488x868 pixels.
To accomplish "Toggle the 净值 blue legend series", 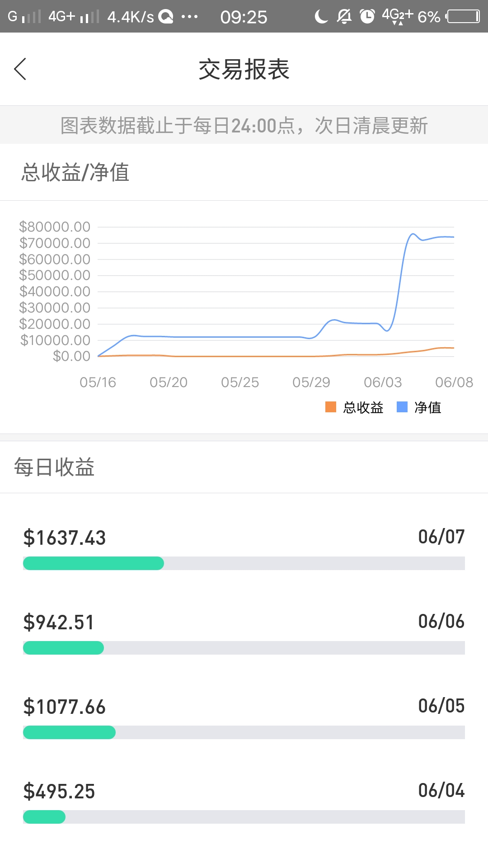I will (419, 407).
